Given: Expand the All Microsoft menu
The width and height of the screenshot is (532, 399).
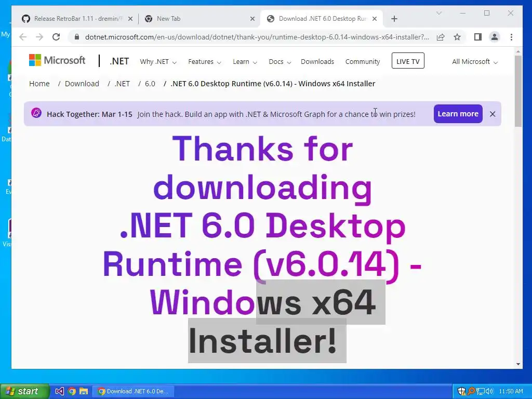Looking at the screenshot, I should click(x=475, y=62).
